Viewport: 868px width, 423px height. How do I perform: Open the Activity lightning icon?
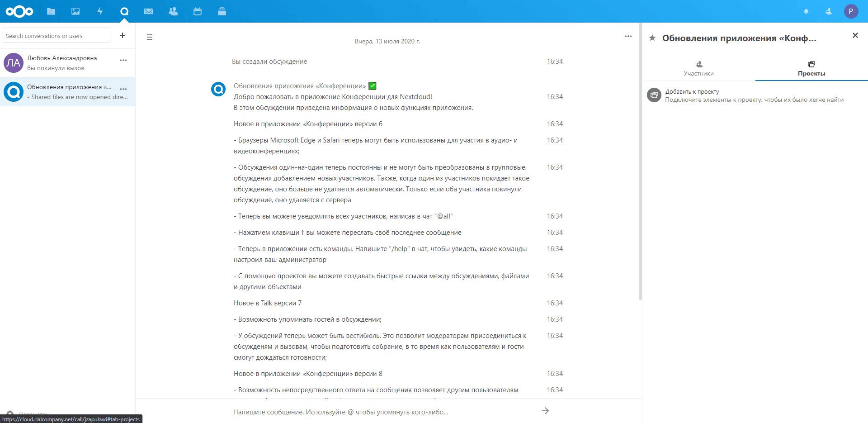tap(100, 11)
